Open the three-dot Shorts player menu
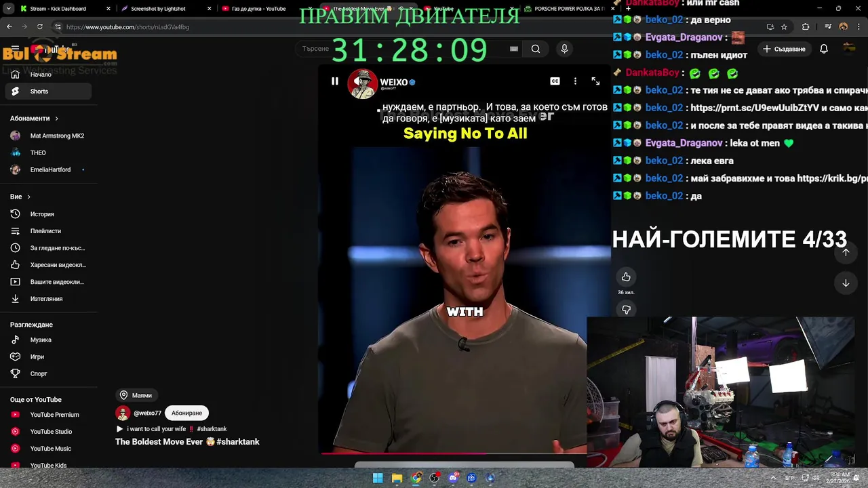The image size is (868, 488). tap(575, 81)
